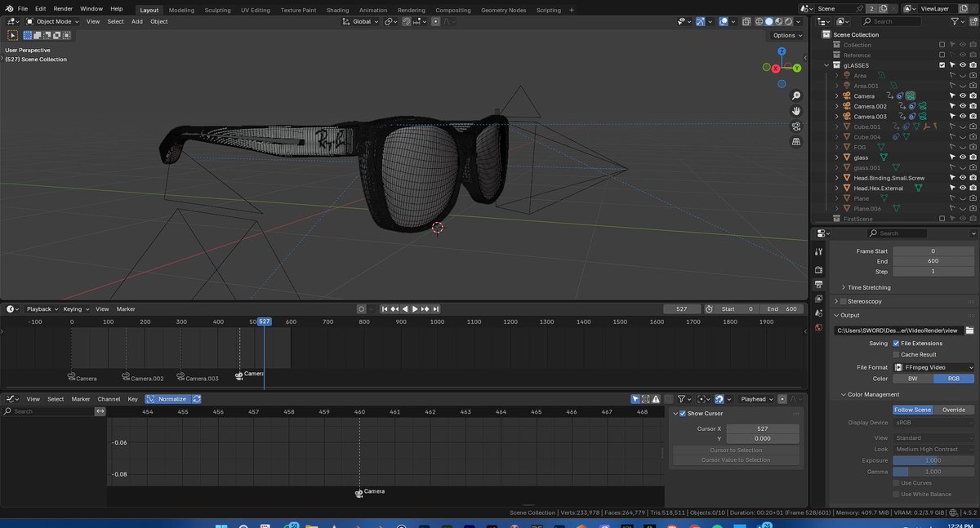
Task: Toggle Stereoscopy checkbox
Action: 844,301
